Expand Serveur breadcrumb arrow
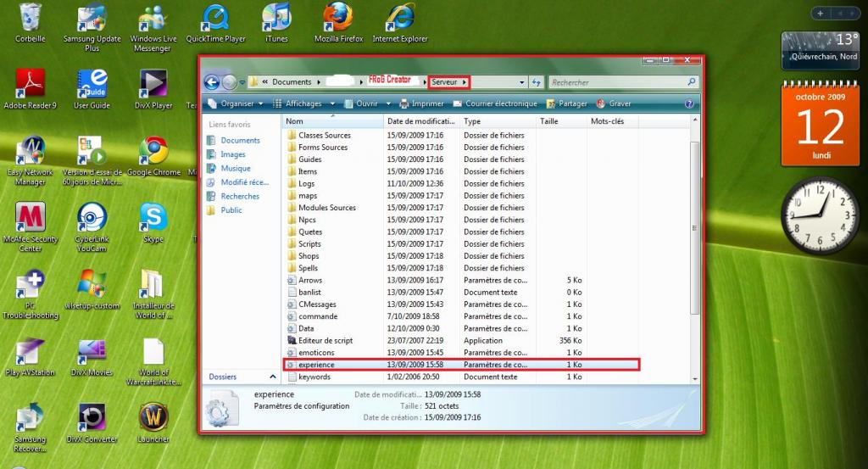The height and width of the screenshot is (469, 868). (x=465, y=82)
